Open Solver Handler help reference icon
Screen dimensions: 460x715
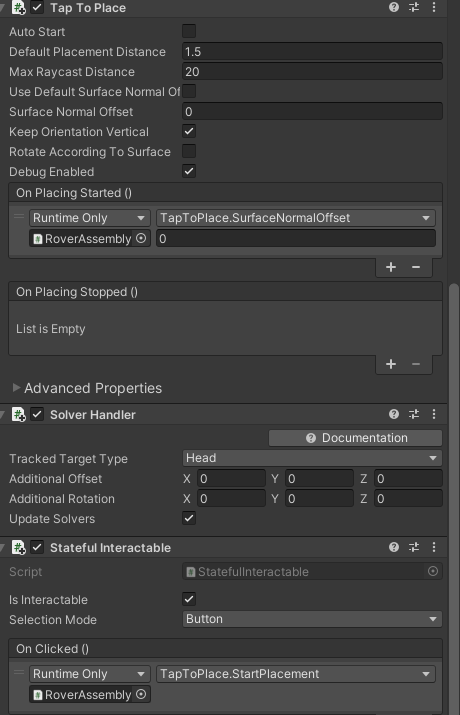point(394,414)
